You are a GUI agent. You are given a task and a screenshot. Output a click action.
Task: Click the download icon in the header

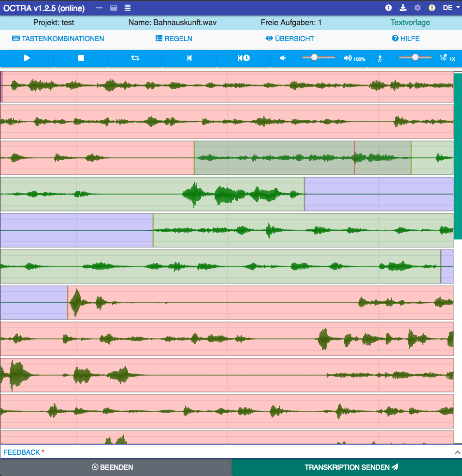(403, 8)
